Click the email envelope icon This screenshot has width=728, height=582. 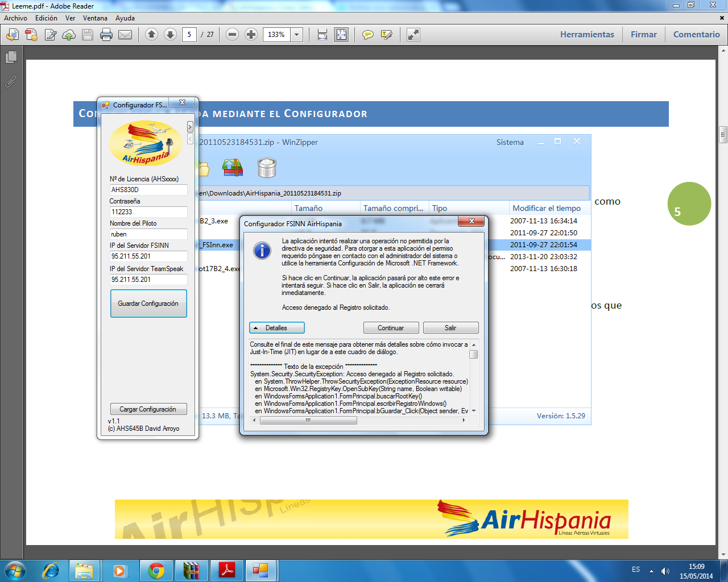pos(125,35)
